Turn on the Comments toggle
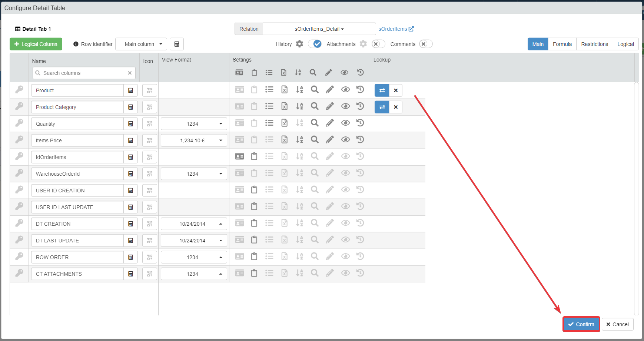Viewport: 644px width, 341px height. pyautogui.click(x=425, y=44)
